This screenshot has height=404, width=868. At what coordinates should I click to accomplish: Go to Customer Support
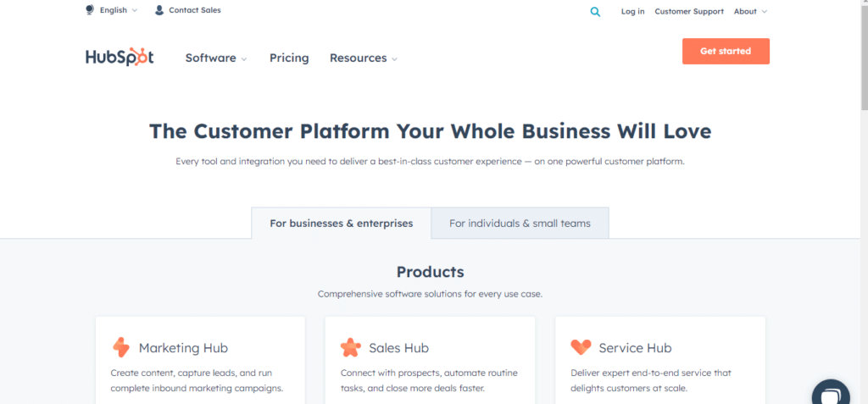pyautogui.click(x=689, y=11)
